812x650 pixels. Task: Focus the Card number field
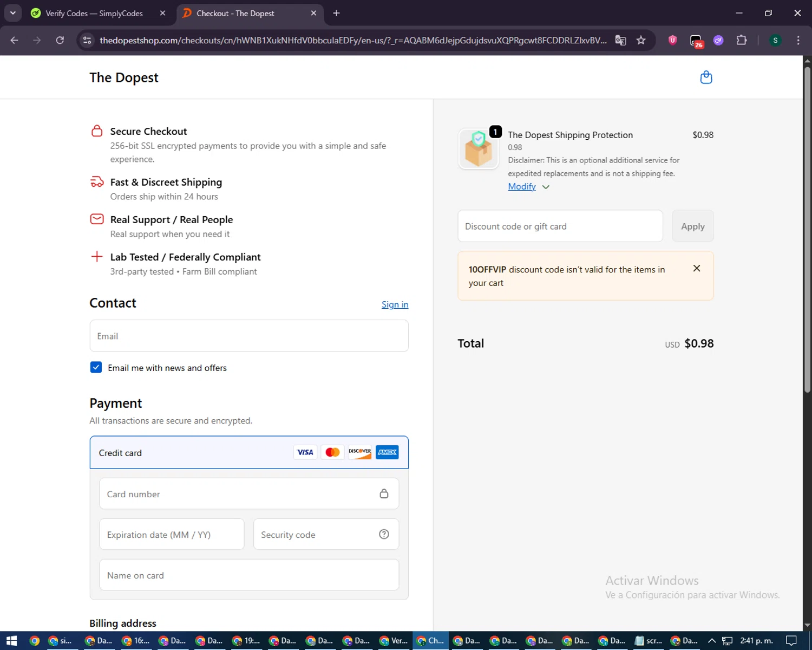249,493
